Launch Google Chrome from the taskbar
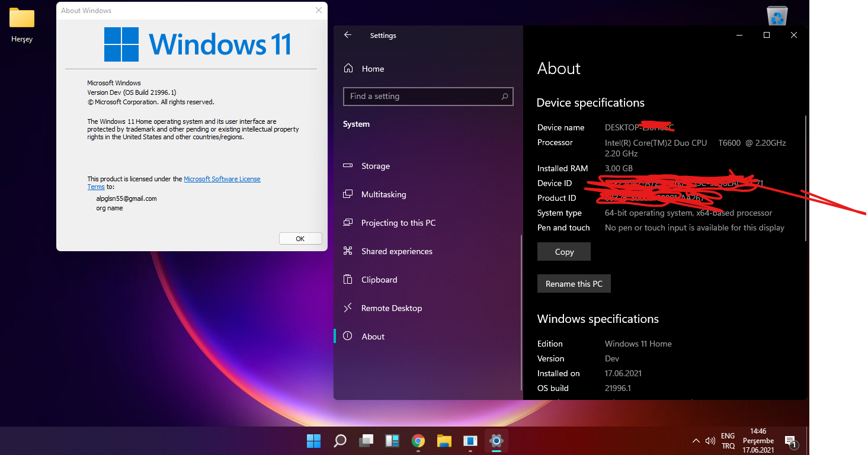The width and height of the screenshot is (868, 455). 418,441
